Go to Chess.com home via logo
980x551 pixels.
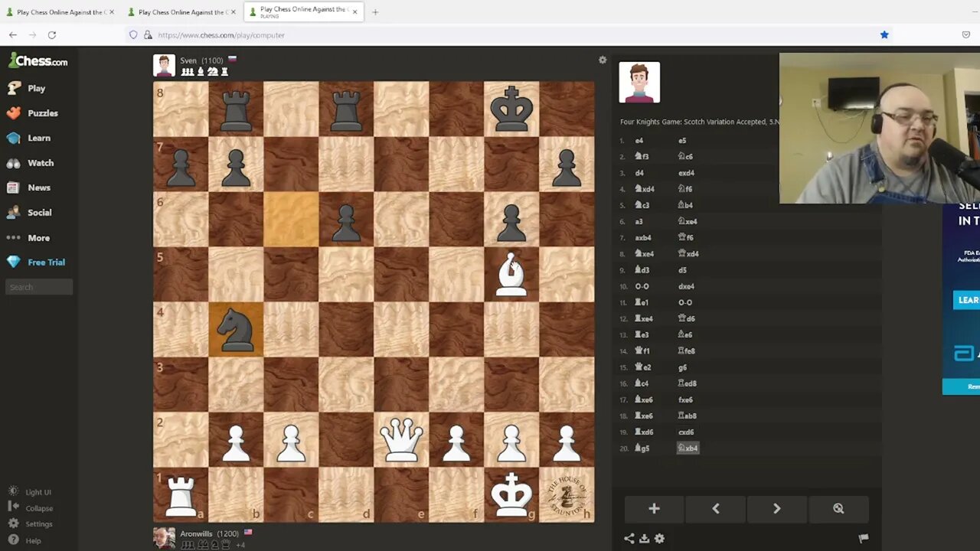38,61
